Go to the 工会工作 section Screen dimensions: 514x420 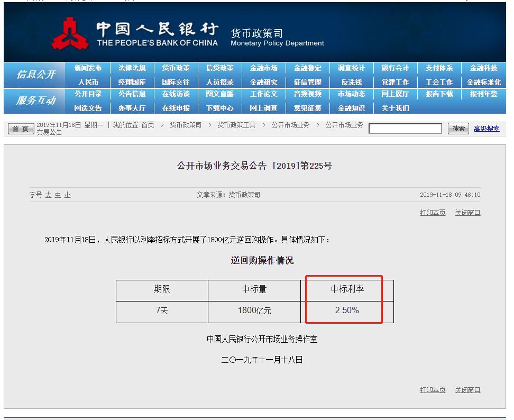(439, 83)
